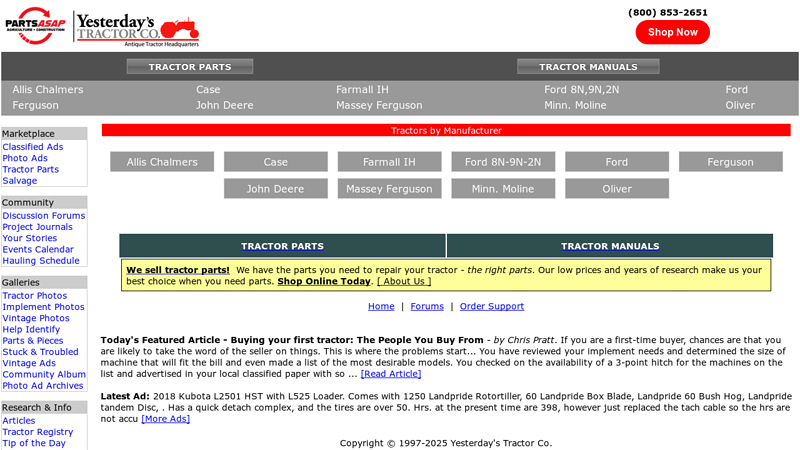
Task: Open Tractor Registry in Research sidebar
Action: pyautogui.click(x=38, y=432)
